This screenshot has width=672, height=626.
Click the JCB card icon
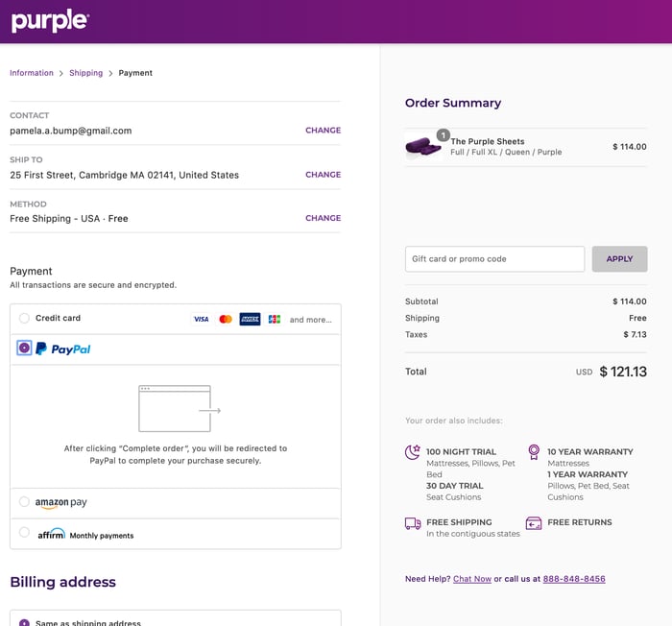coord(275,319)
